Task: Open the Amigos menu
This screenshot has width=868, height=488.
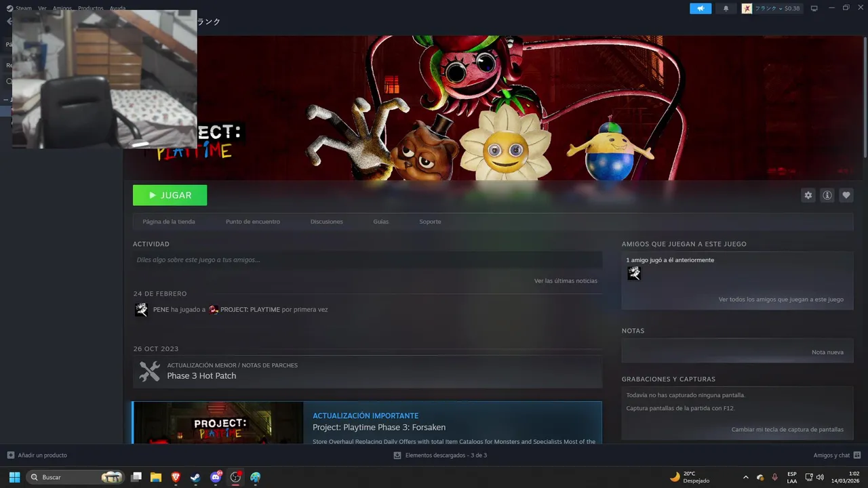Action: coord(62,8)
